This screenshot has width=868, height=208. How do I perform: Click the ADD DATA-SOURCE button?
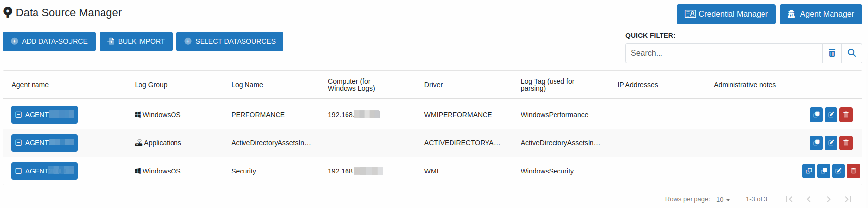49,41
